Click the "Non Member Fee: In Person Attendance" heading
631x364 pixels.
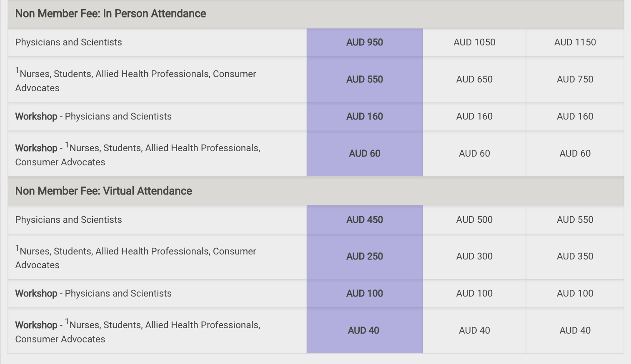click(110, 14)
